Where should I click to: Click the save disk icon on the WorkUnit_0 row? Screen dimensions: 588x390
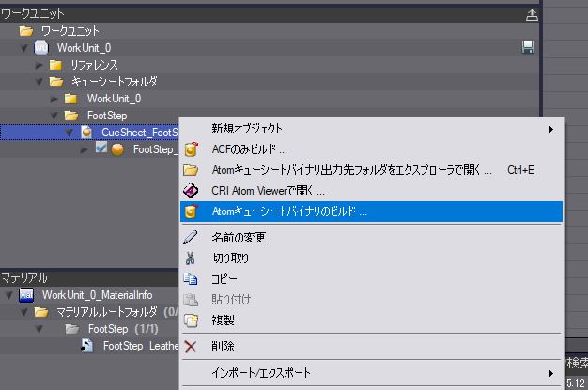pyautogui.click(x=528, y=47)
